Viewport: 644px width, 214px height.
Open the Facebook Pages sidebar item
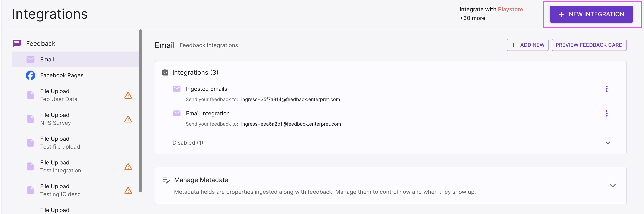(75, 75)
